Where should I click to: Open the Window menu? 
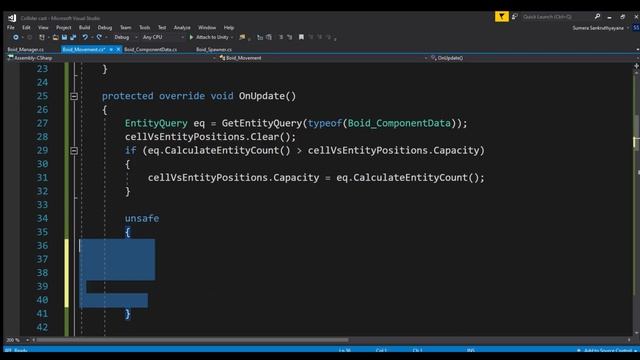207,28
